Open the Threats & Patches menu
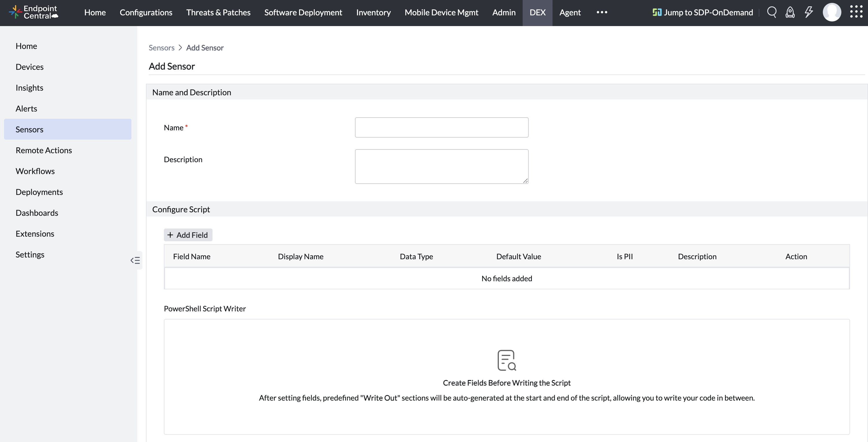This screenshot has width=868, height=442. [218, 12]
